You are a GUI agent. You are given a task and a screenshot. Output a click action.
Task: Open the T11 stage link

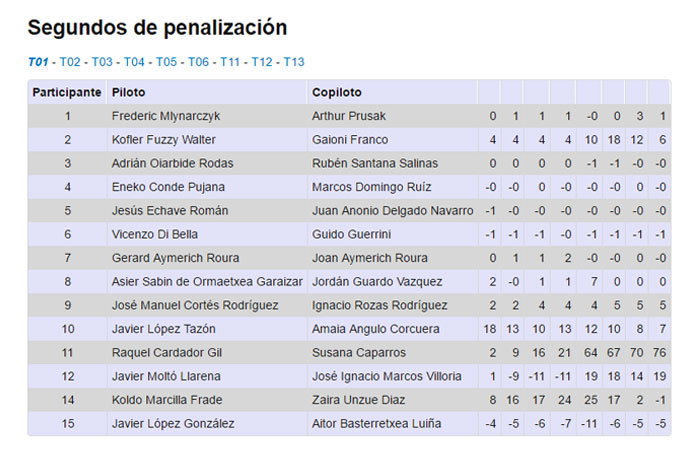[230, 62]
